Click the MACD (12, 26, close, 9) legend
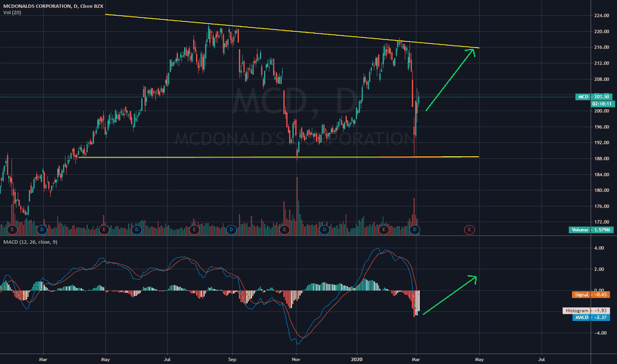 click(x=30, y=242)
